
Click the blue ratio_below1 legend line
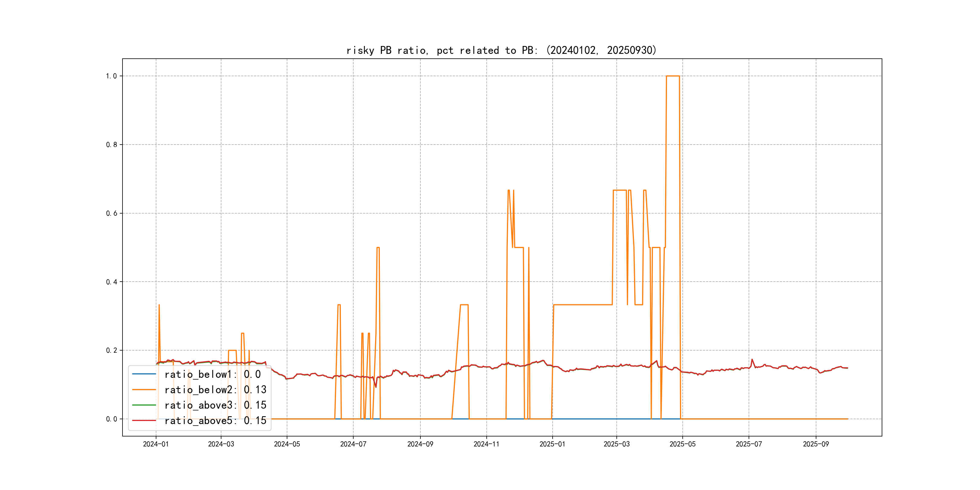tap(144, 374)
